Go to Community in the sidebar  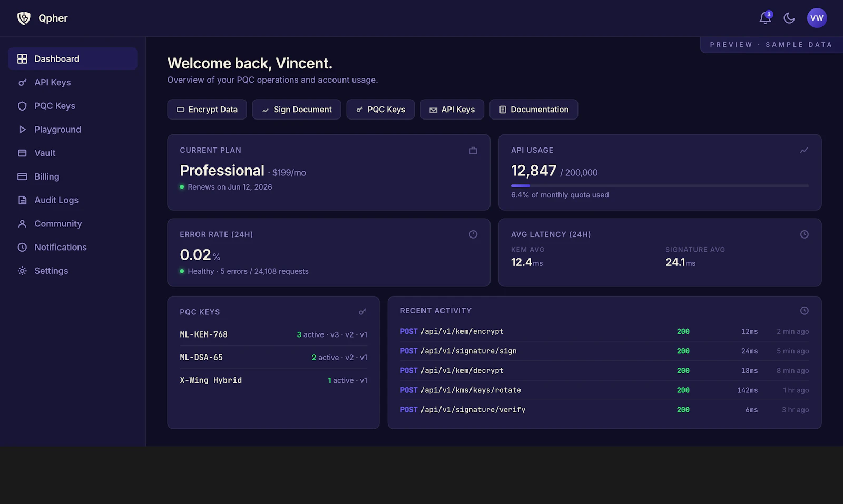(x=73, y=224)
